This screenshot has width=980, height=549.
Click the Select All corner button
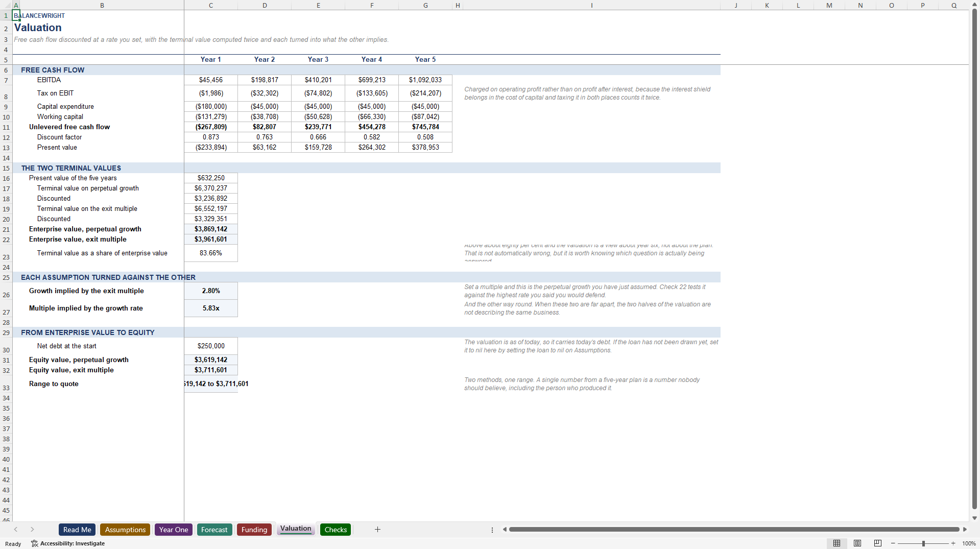click(x=6, y=5)
